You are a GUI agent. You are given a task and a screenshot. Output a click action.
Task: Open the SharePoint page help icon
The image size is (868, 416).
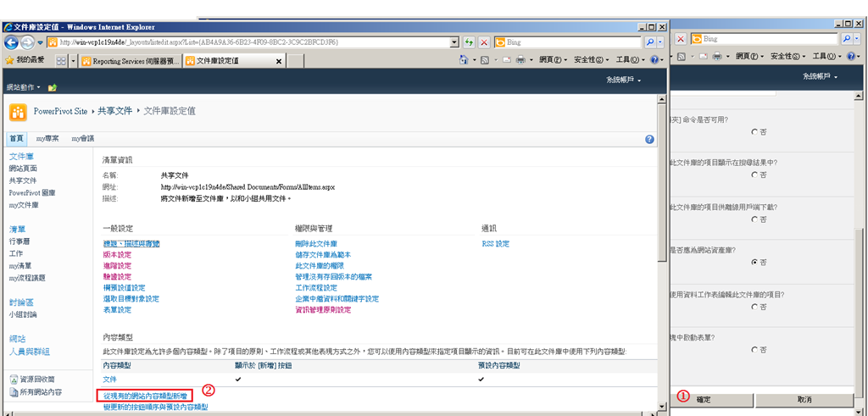click(649, 140)
